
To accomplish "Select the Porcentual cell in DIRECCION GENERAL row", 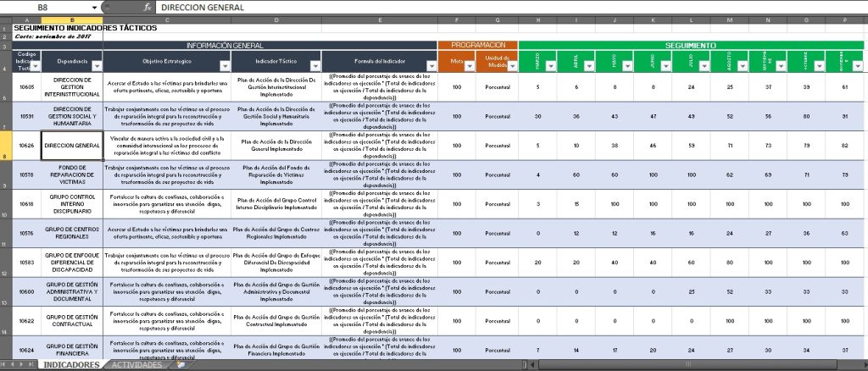I will [x=497, y=146].
